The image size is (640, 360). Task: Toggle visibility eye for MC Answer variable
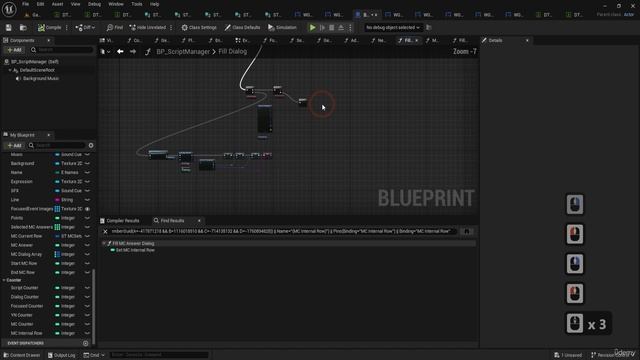(87, 245)
